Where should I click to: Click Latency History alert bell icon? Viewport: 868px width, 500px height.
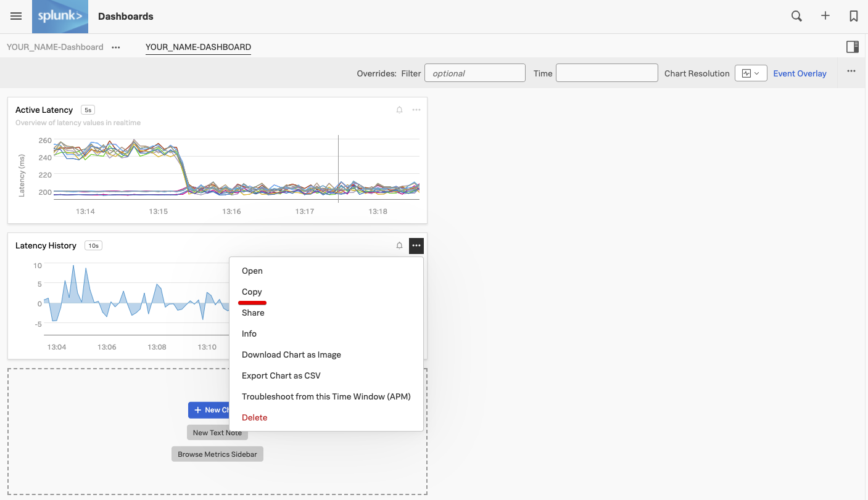(399, 245)
